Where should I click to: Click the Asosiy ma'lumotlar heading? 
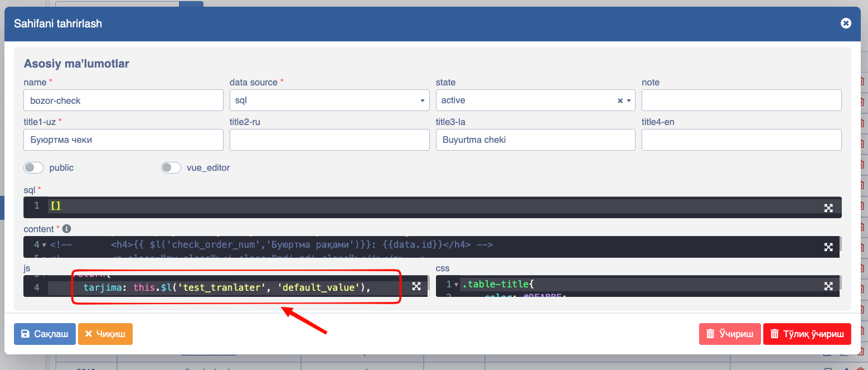tap(76, 64)
